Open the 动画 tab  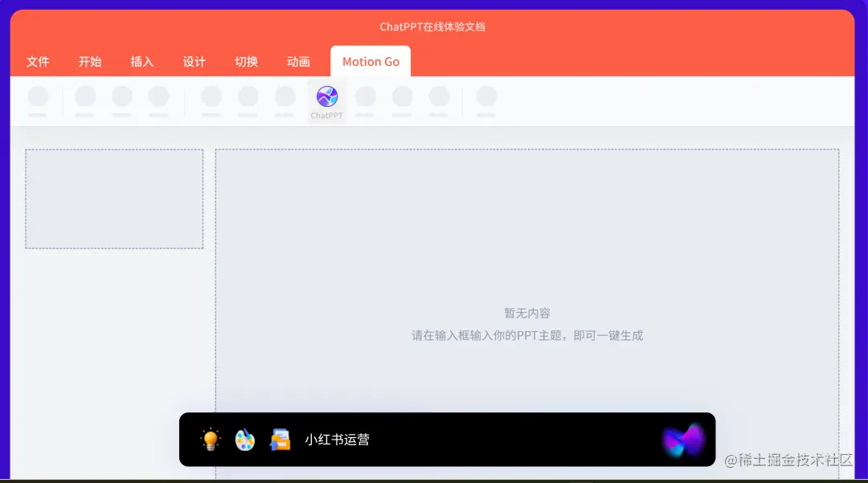tap(298, 61)
